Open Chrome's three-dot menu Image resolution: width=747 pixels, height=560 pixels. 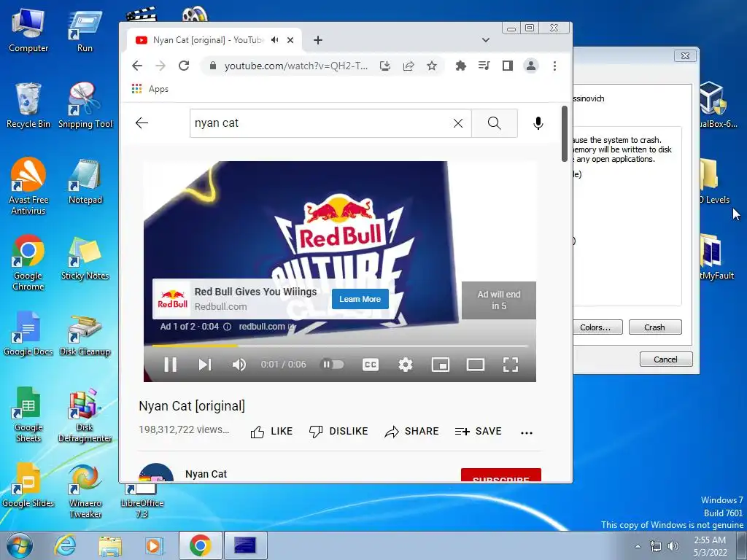[x=554, y=66]
